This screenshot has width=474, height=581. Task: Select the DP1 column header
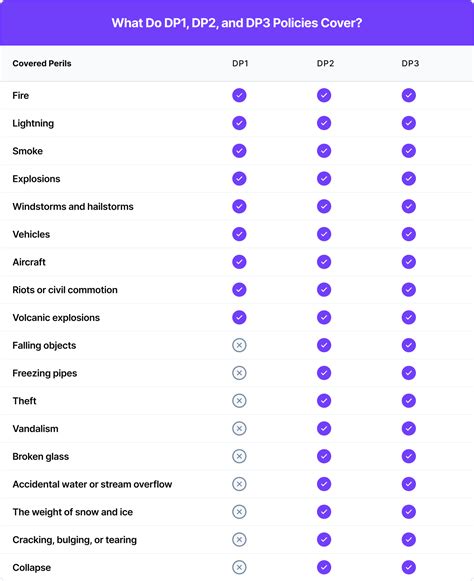pos(240,63)
